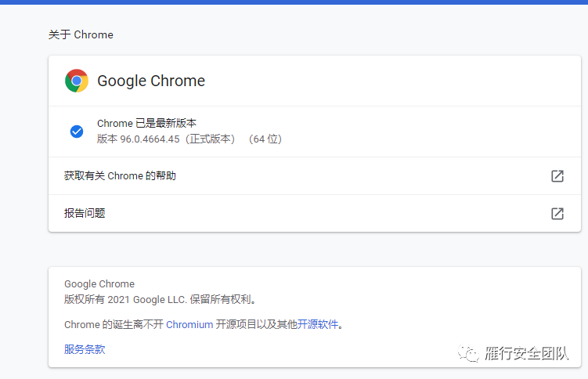Open the 服务条款 link
Screen dimensions: 588x379
point(85,349)
